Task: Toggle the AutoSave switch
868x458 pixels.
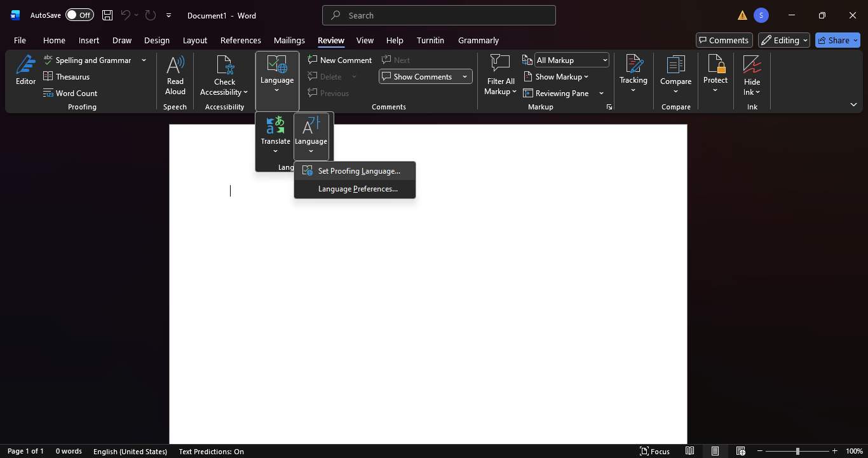Action: (x=79, y=15)
